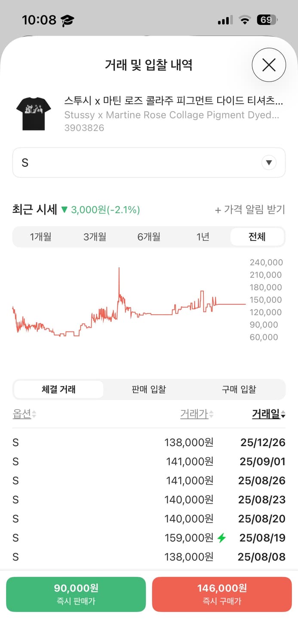Switch to the 판매 입찰 tab
This screenshot has height=644, width=298.
148,389
